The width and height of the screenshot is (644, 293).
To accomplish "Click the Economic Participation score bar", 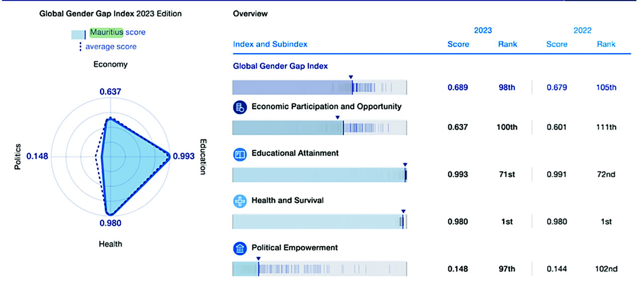I will [x=319, y=128].
